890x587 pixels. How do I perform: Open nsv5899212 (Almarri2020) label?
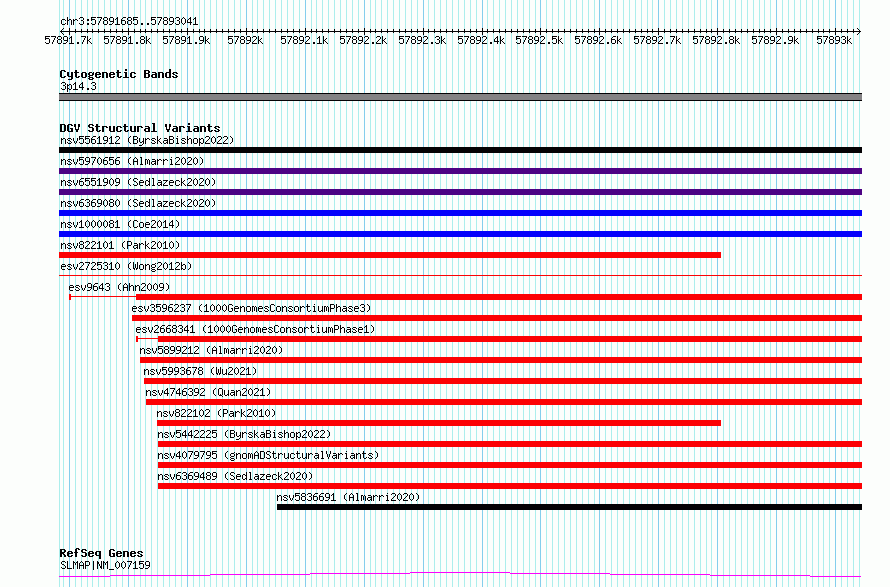(x=211, y=350)
